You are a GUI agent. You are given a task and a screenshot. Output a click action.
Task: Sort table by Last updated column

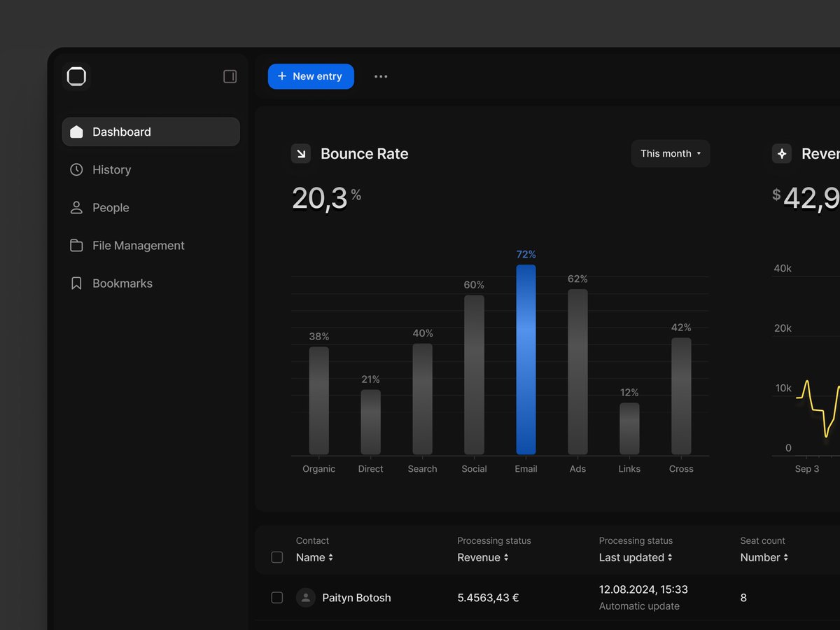[x=636, y=557]
